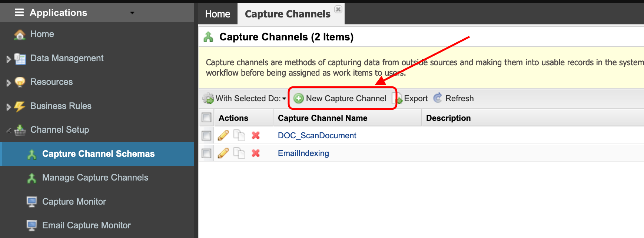This screenshot has height=238, width=644.
Task: Delete DOC_ScanDocument using red X icon
Action: [x=256, y=136]
